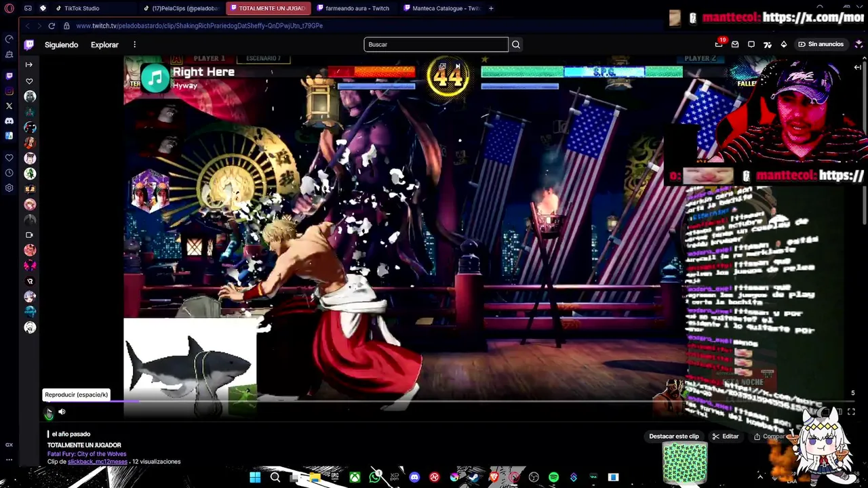Switch to farmeando aura - Twitch tab
Viewport: 868px width, 488px height.
tap(355, 8)
